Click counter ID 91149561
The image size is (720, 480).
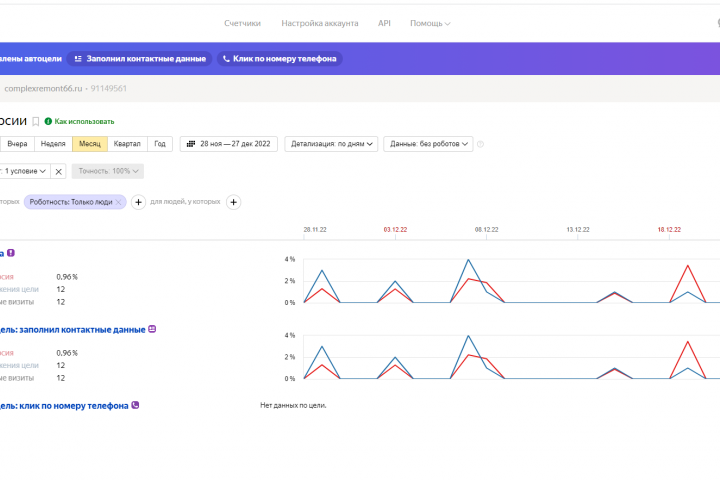[x=108, y=89]
